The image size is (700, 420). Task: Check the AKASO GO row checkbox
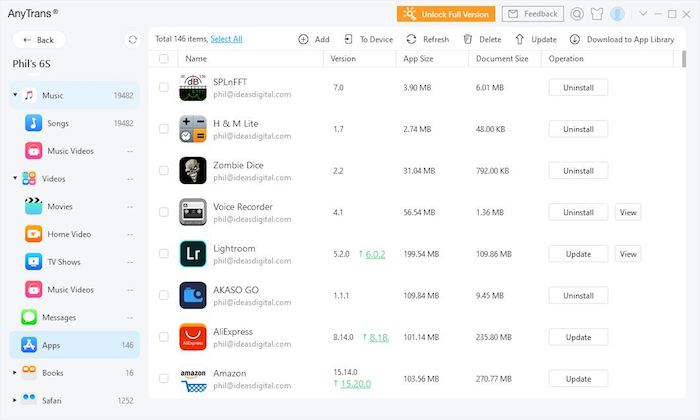(164, 295)
